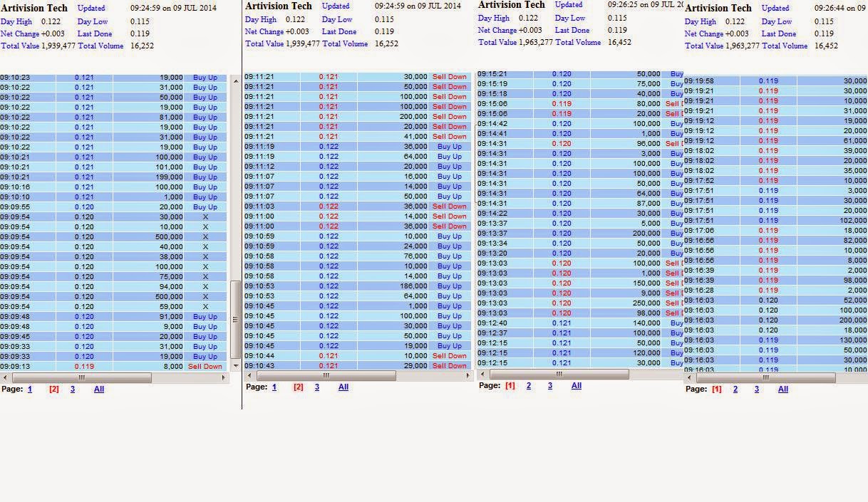Open page 1 link in leftmost panel
Screen dimensions: 868x502
coord(30,389)
